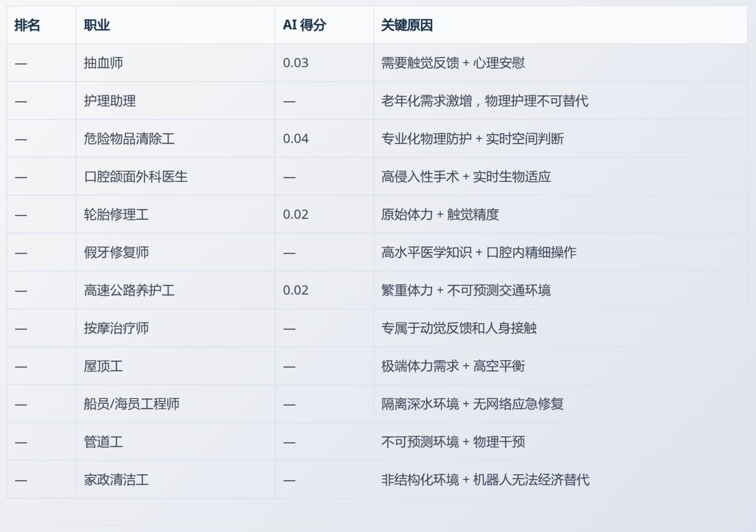This screenshot has width=756, height=532.
Task: Click the 0.04 score for 危险物品清除工
Action: [295, 139]
